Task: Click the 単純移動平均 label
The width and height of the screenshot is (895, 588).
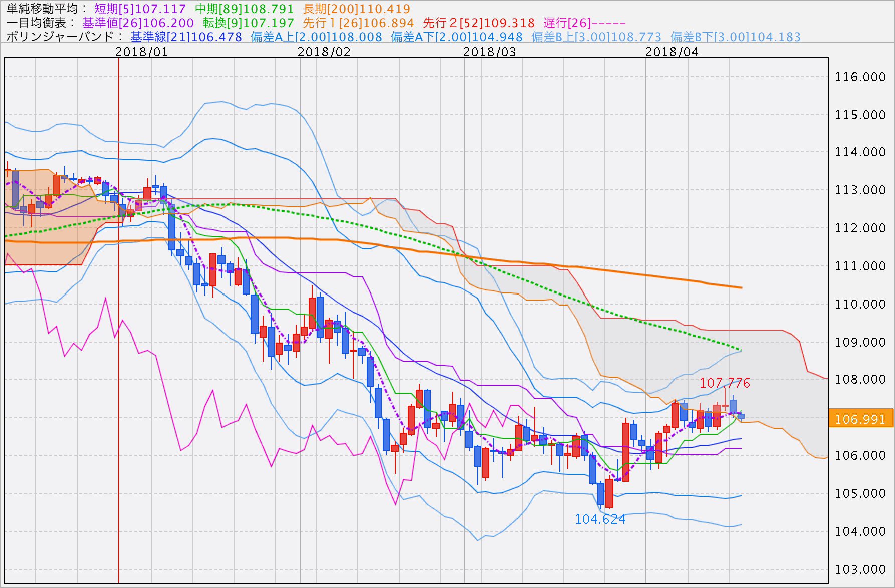Action: tap(42, 9)
